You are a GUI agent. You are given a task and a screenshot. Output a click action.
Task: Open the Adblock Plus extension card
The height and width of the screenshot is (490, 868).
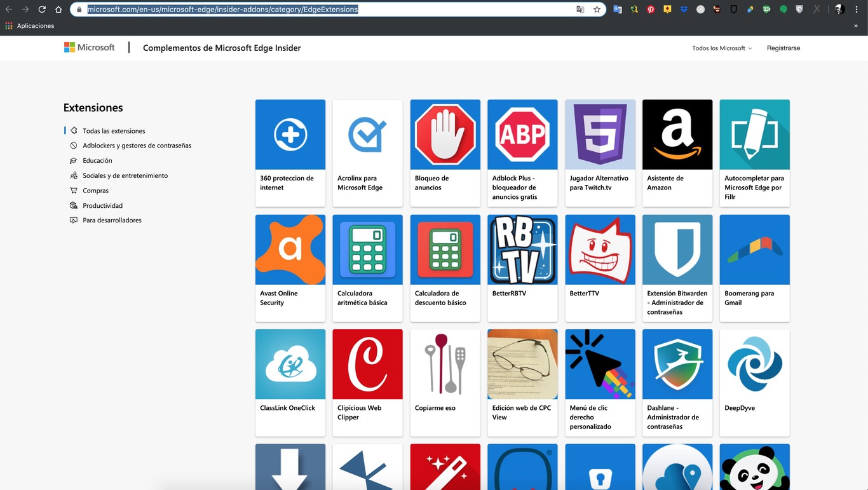[522, 153]
